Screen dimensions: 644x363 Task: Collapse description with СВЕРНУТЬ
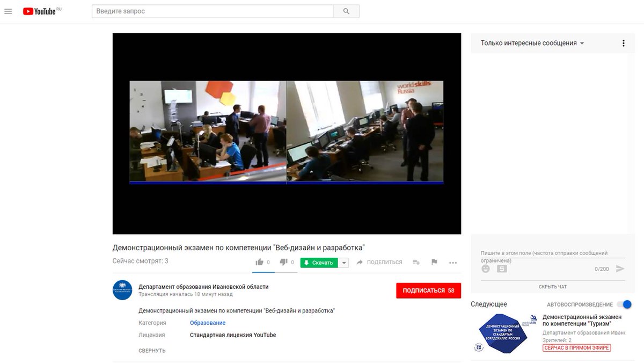(152, 351)
